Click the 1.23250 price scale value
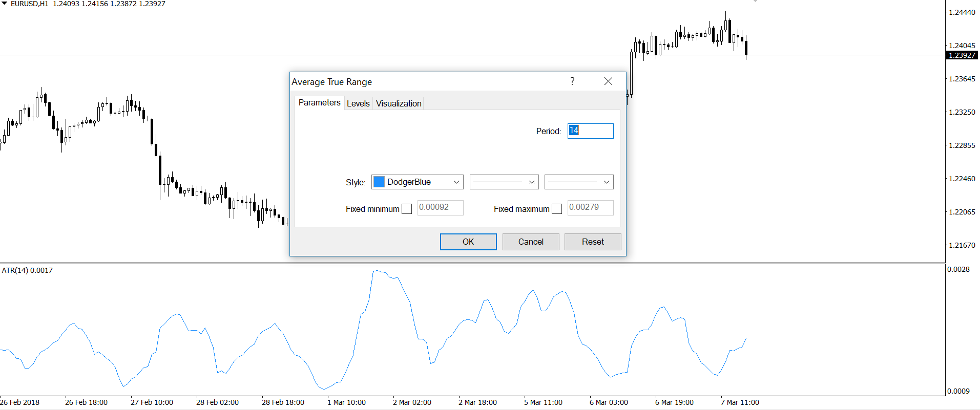The width and height of the screenshot is (980, 410). pyautogui.click(x=962, y=112)
